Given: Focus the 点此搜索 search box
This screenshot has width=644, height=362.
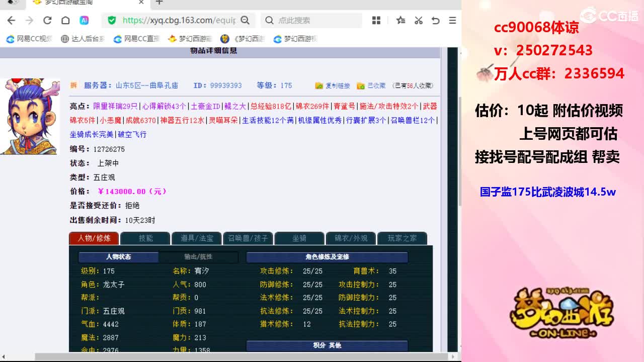Looking at the screenshot, I should pyautogui.click(x=312, y=20).
